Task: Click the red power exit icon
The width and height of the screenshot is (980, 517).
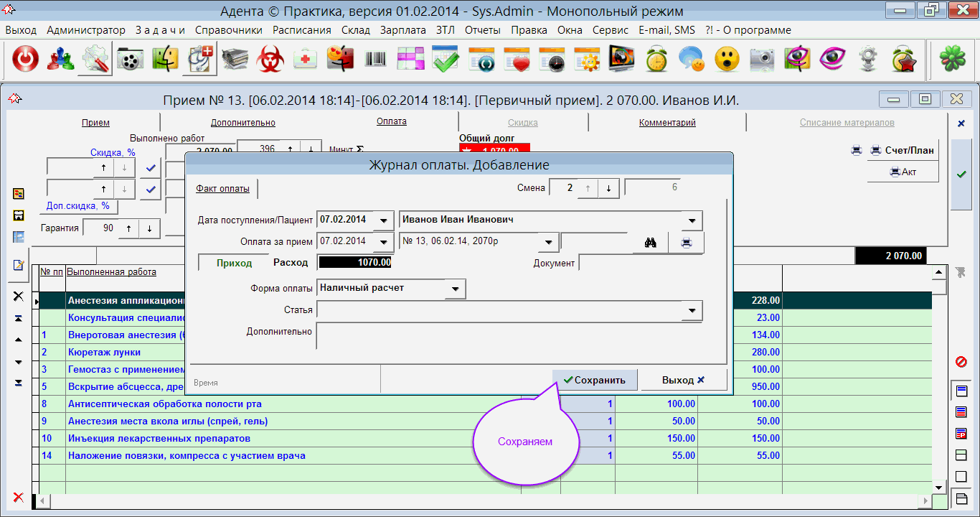Action: [26, 60]
